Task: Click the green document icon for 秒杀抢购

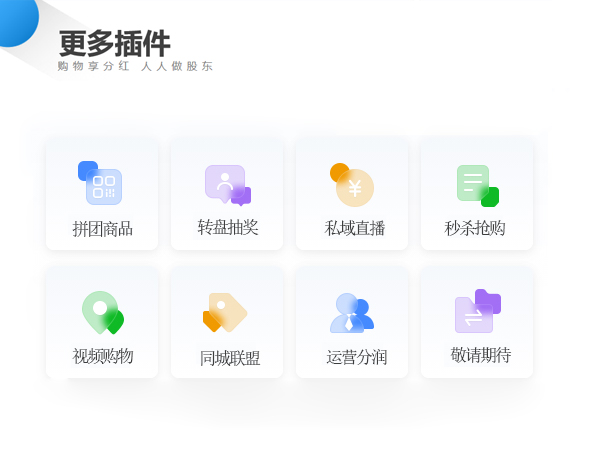Action: pyautogui.click(x=478, y=186)
